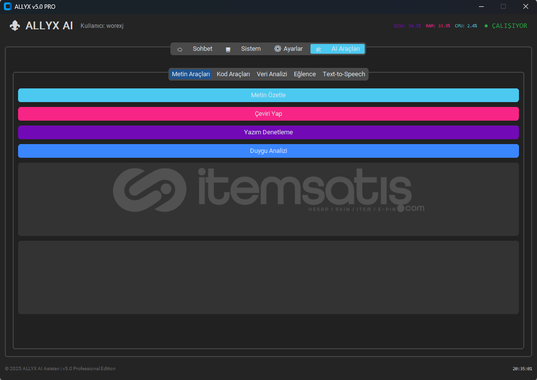537x380 pixels.
Task: Click the icon on the AI Araçları tab
Action: [319, 49]
